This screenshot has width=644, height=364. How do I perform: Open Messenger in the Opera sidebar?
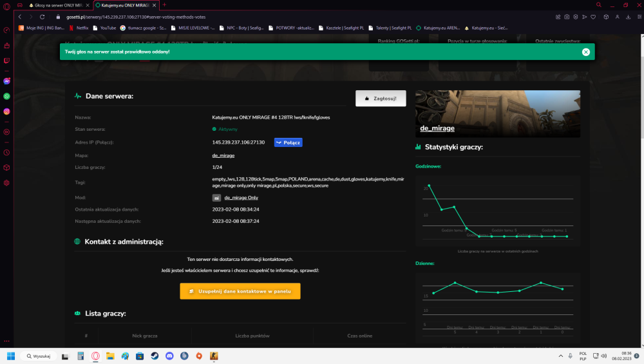point(6,81)
